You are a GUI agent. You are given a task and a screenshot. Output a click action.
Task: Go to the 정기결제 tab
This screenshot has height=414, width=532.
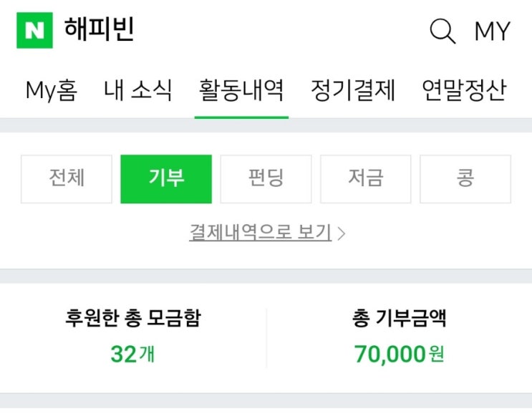click(x=353, y=91)
